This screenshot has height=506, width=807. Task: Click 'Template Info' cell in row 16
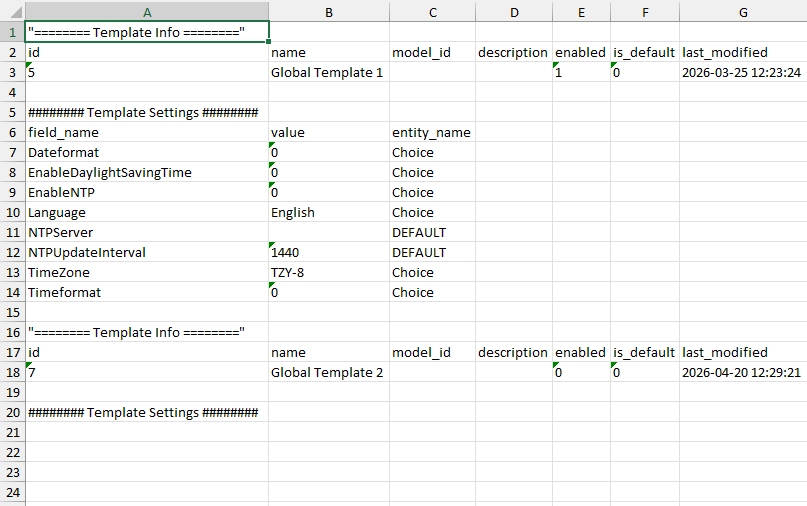tap(147, 333)
